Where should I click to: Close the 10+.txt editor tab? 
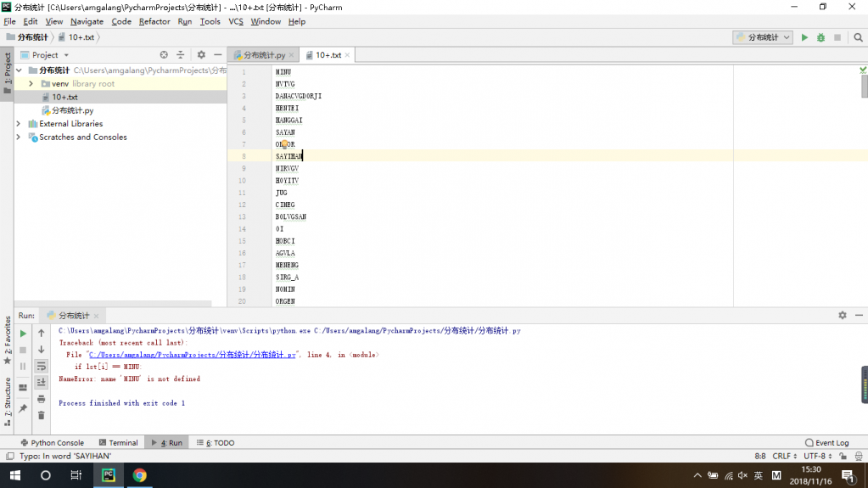(347, 55)
